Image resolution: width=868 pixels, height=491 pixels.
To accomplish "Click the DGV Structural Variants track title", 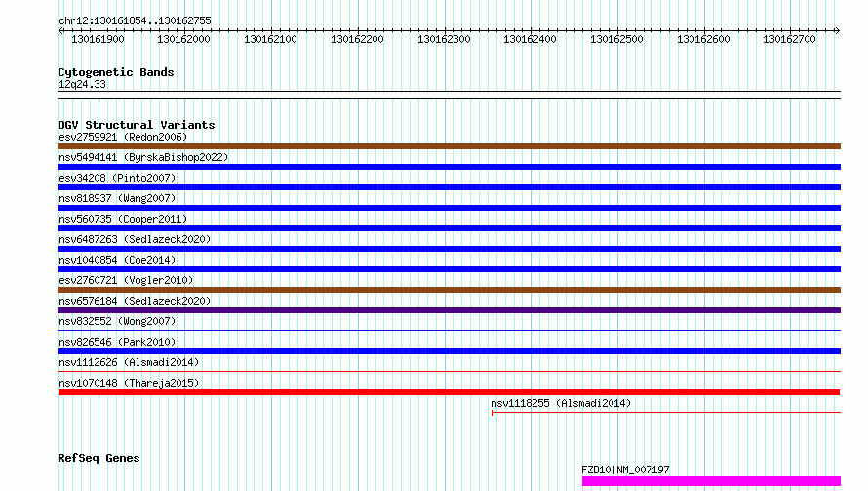I will [137, 125].
